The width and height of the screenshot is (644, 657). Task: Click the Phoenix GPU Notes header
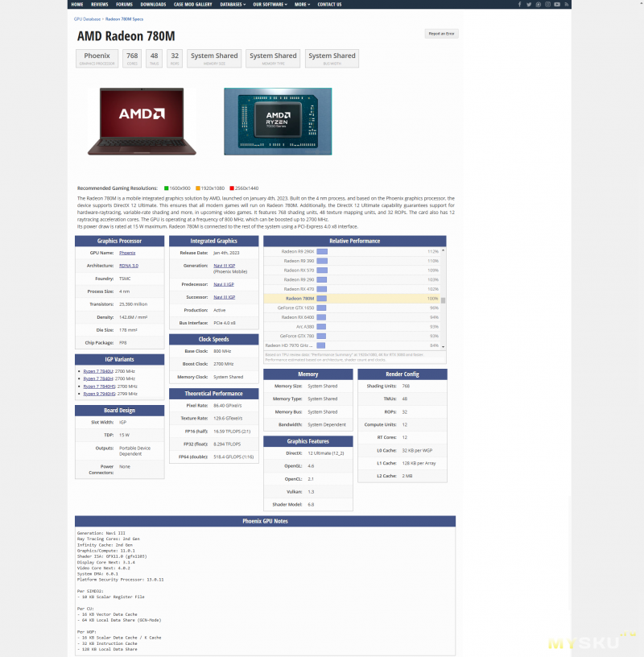(x=265, y=521)
